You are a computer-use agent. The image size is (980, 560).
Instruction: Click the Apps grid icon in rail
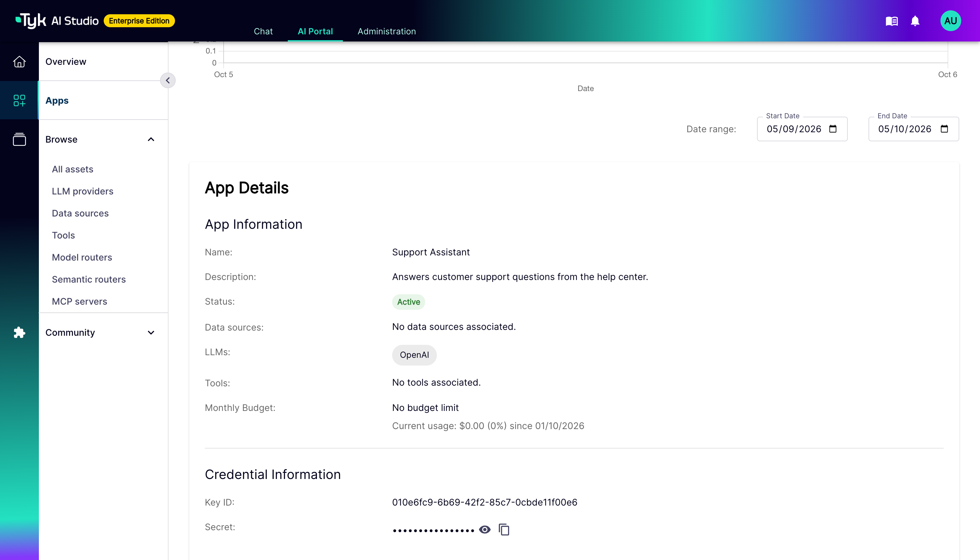tap(19, 100)
